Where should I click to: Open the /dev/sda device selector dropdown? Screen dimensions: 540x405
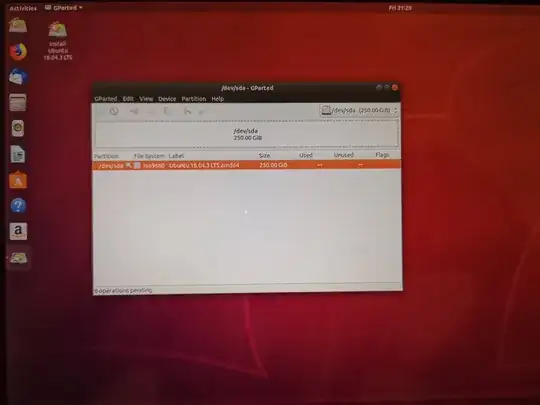pos(359,111)
